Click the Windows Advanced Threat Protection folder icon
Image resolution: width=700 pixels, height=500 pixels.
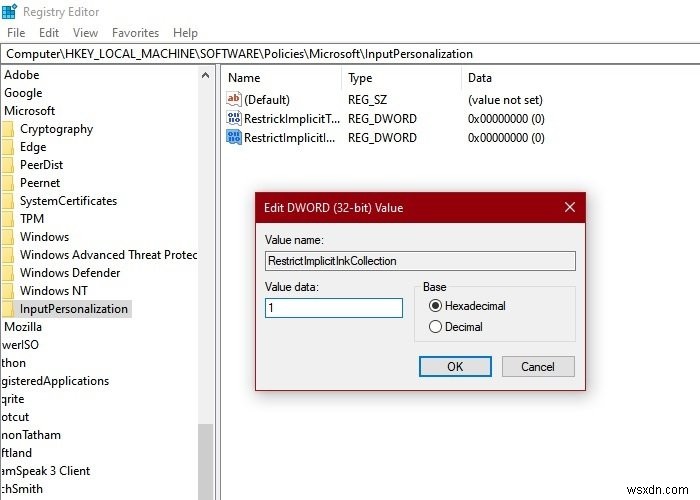pyautogui.click(x=8, y=255)
